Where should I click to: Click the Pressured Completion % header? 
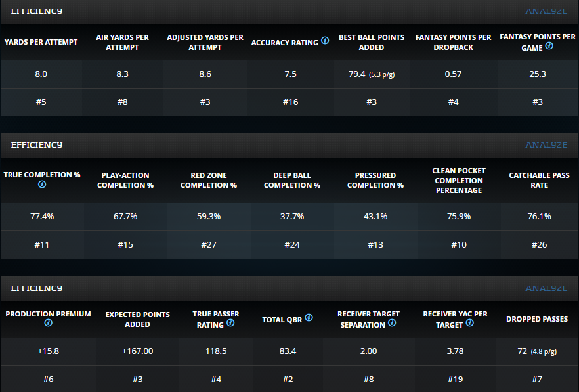375,181
